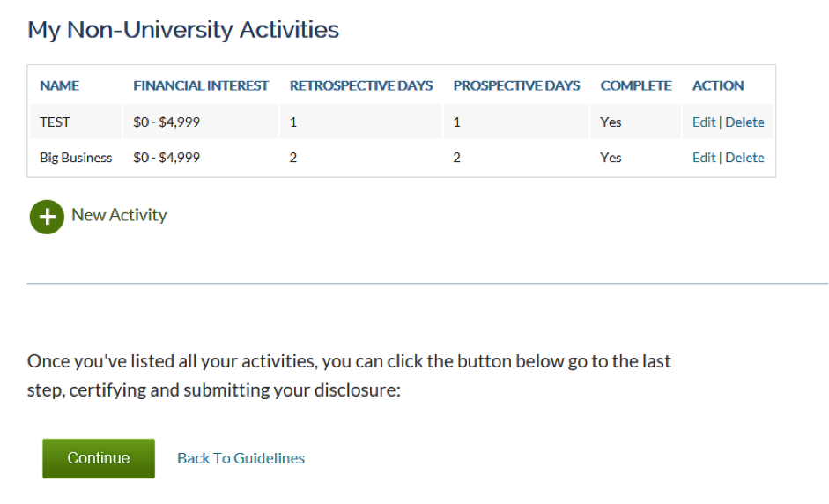829x504 pixels.
Task: Select the PROSPECTIVE DAYS column header
Action: (x=516, y=85)
